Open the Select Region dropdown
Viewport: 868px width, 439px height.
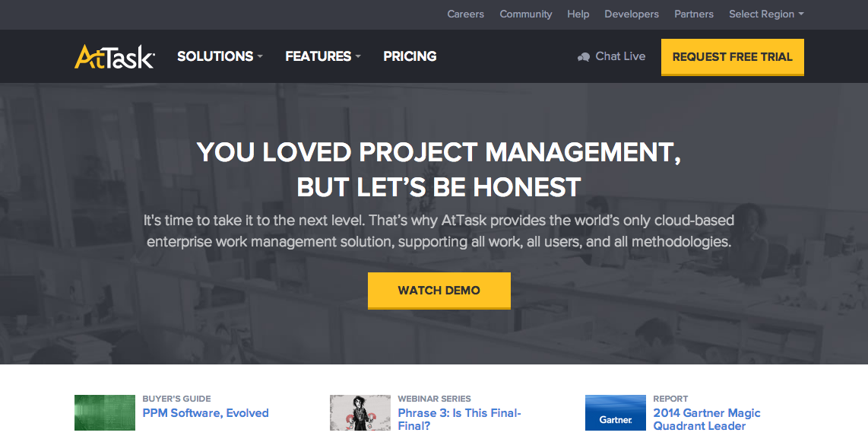pos(766,14)
